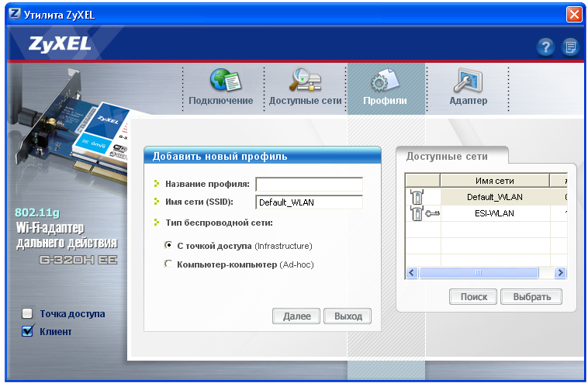
Task: Click the Добавить новый профиль panel title
Action: (x=220, y=157)
